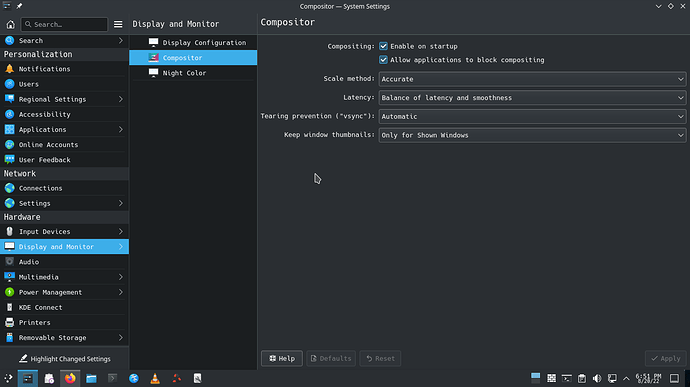Open the Search category in sidebar
Screen dimensions: 690x387
click(x=64, y=41)
